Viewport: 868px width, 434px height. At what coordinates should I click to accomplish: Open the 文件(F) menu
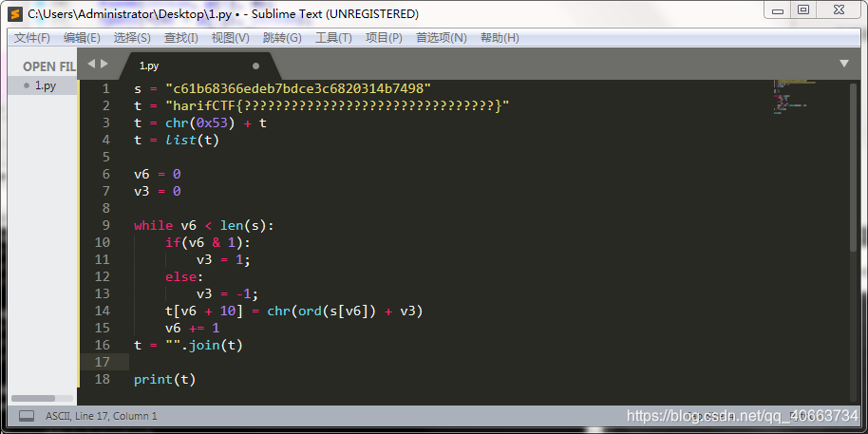click(32, 38)
